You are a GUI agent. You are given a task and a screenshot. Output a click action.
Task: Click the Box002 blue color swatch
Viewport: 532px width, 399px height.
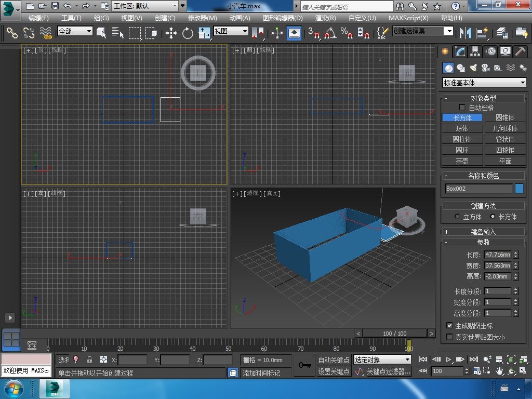click(519, 189)
